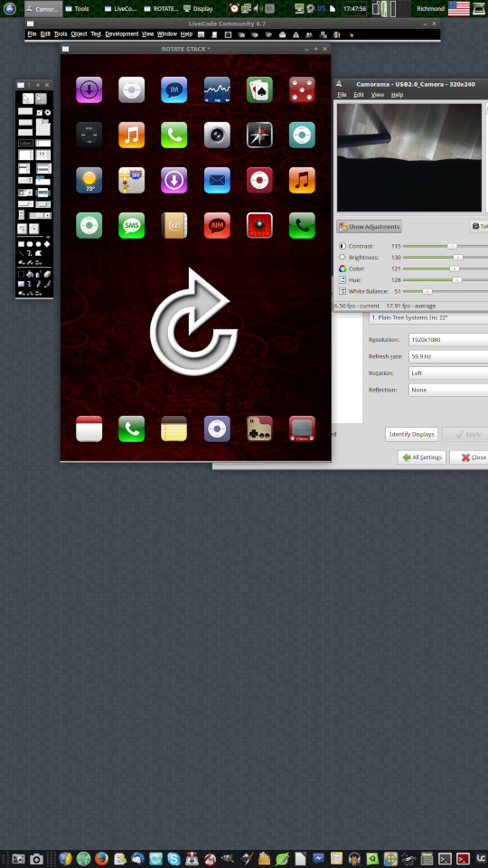This screenshot has height=868, width=488.
Task: Open Camorama View menu
Action: pos(378,95)
